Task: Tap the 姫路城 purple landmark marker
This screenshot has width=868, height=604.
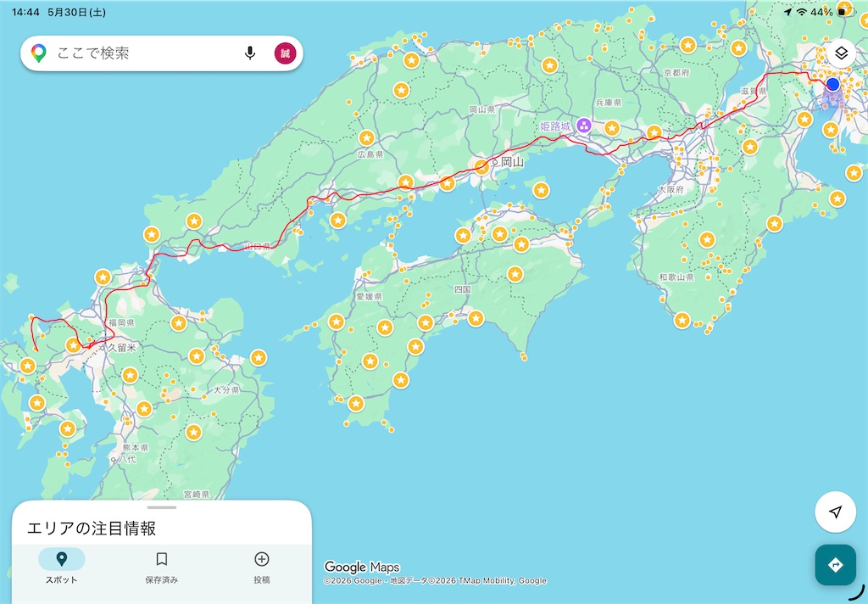Action: (x=583, y=126)
